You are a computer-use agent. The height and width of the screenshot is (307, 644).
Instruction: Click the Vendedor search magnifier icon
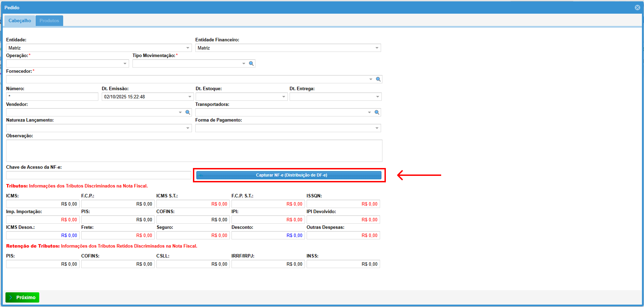(187, 112)
